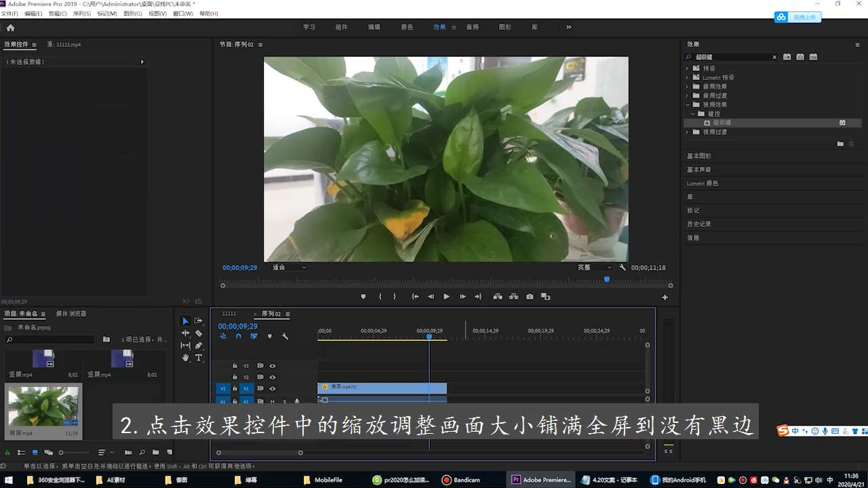This screenshot has width=868, height=488.
Task: Open the Lumetri 颜色 panel
Action: click(x=703, y=183)
